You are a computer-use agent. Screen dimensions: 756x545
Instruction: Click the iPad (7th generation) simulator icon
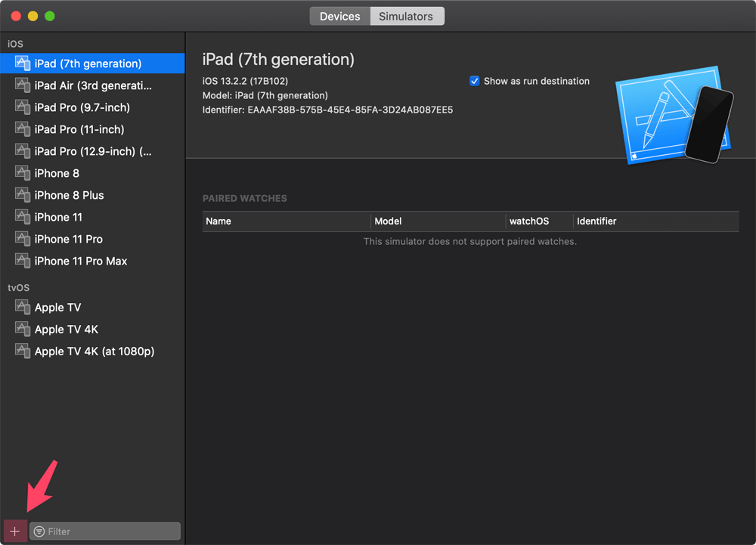click(23, 63)
